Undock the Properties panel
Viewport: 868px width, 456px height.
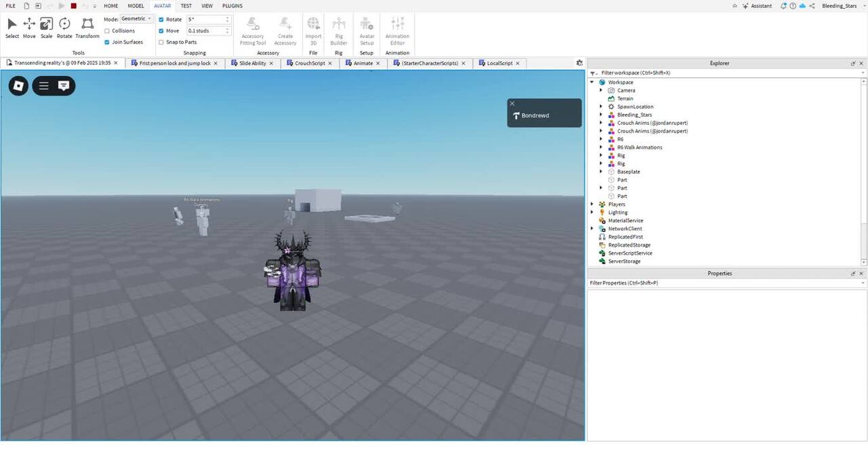pyautogui.click(x=853, y=274)
